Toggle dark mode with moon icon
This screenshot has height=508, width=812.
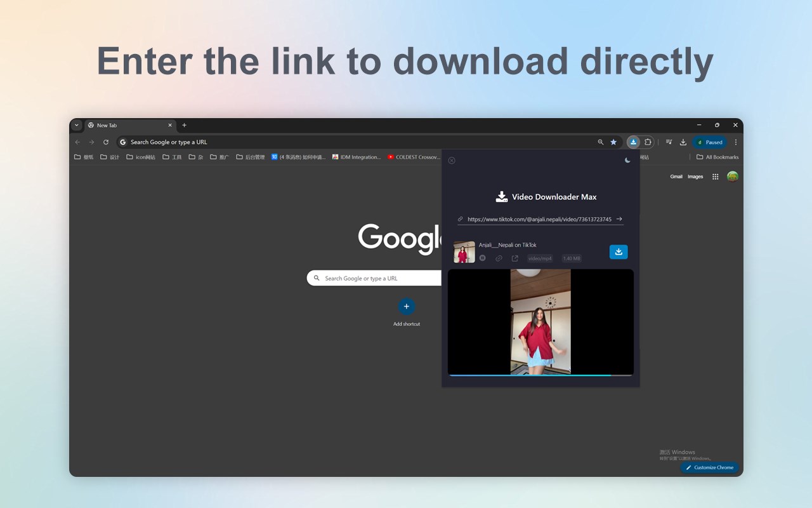coord(627,161)
